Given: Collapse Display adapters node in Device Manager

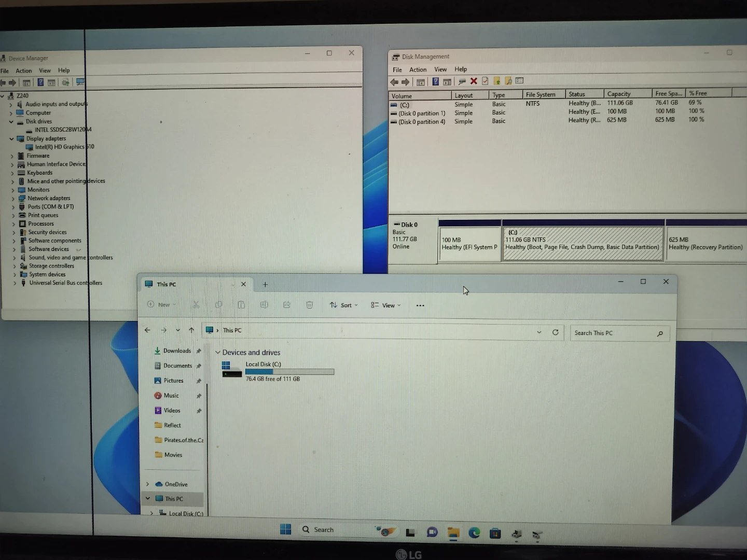Looking at the screenshot, I should [11, 139].
